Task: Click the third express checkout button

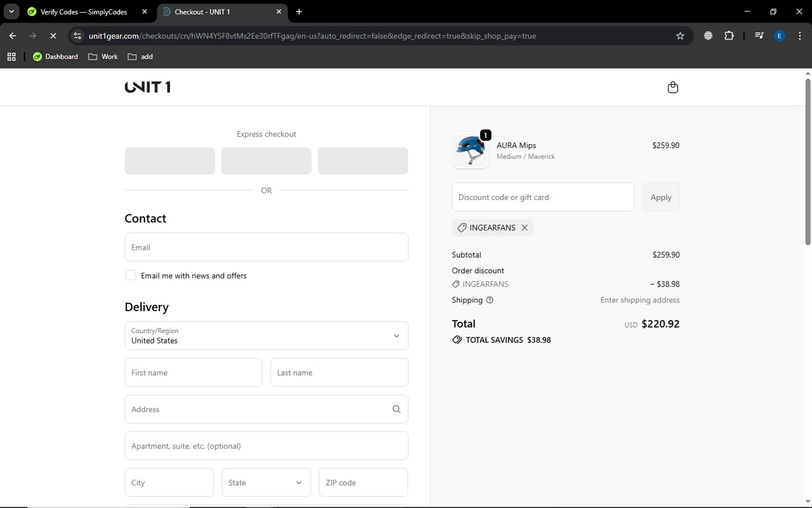Action: 363,161
